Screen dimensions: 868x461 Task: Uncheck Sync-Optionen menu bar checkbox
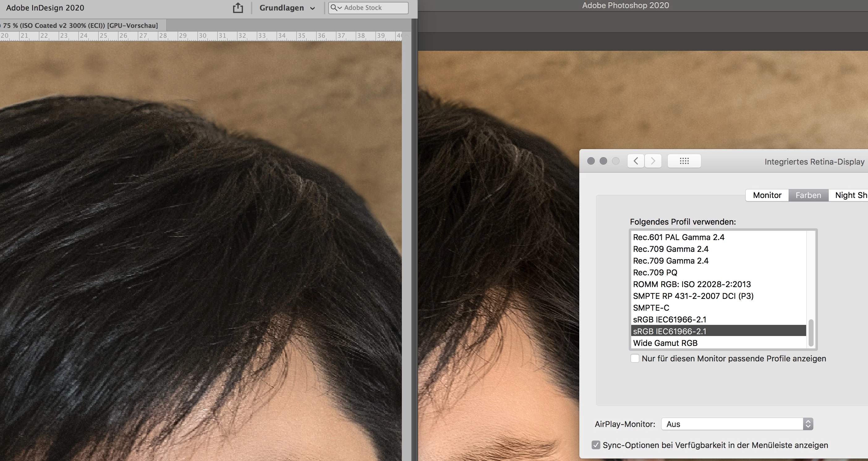[x=596, y=445]
